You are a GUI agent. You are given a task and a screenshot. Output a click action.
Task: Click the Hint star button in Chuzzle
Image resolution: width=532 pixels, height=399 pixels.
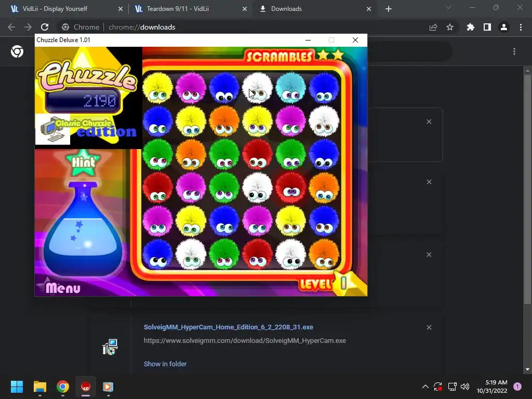(x=83, y=162)
